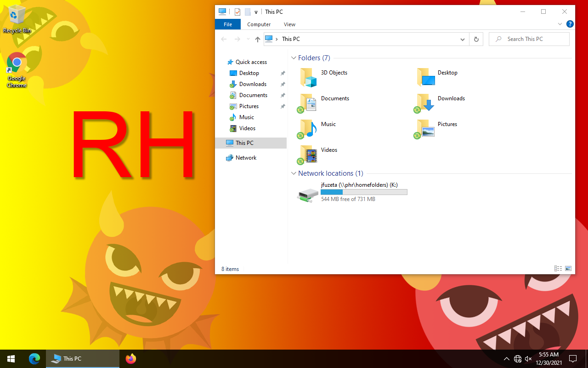Collapse the Folders (7) group

pos(294,58)
